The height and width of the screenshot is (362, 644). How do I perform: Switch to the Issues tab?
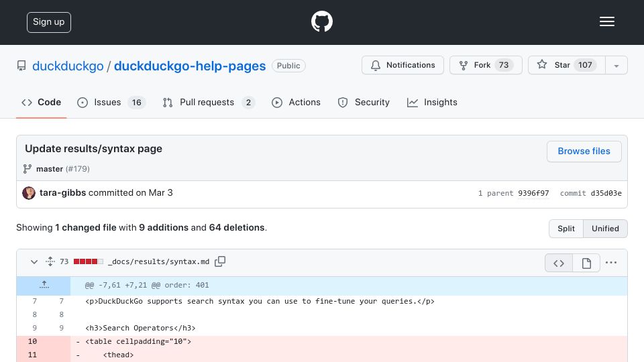coord(111,102)
